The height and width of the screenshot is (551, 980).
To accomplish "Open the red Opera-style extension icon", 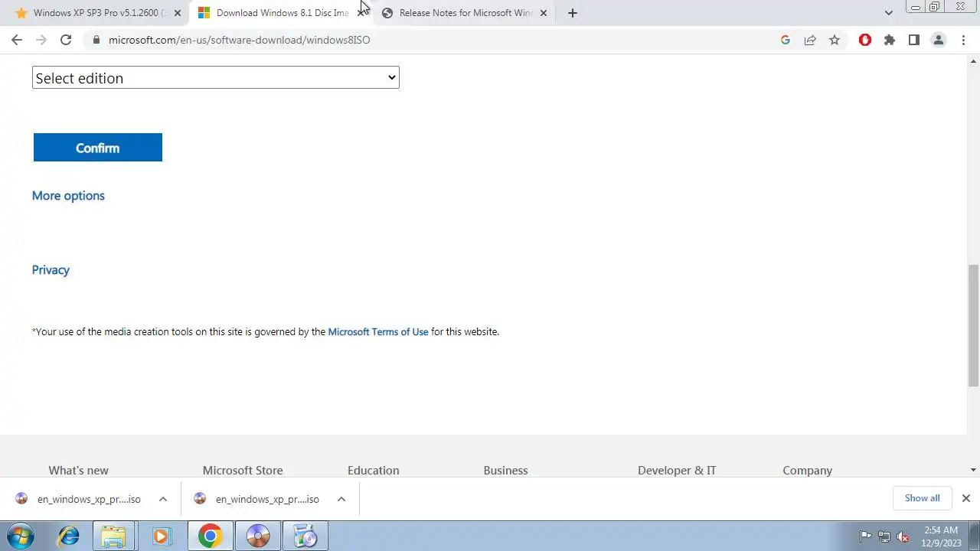I will click(865, 40).
